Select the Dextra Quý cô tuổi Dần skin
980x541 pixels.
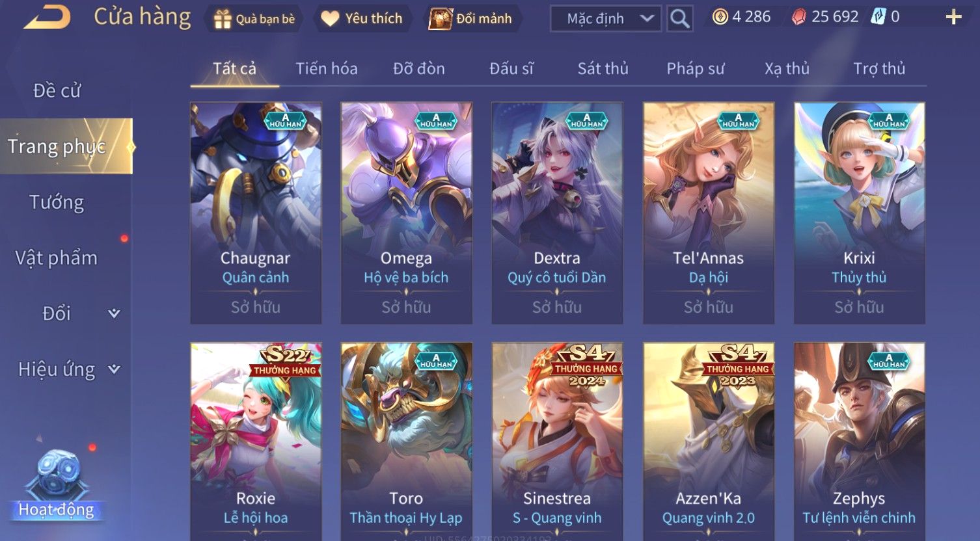click(557, 213)
